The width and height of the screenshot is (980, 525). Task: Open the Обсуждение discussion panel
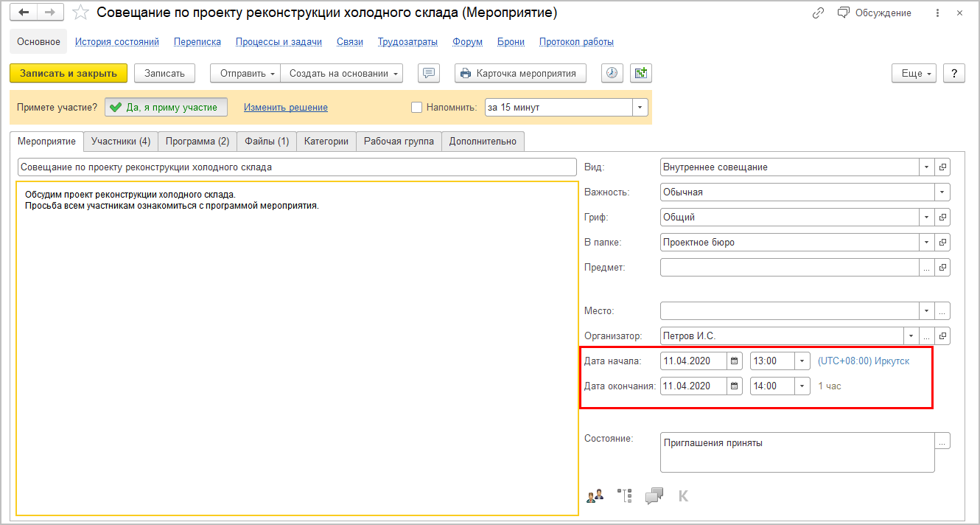click(x=875, y=13)
